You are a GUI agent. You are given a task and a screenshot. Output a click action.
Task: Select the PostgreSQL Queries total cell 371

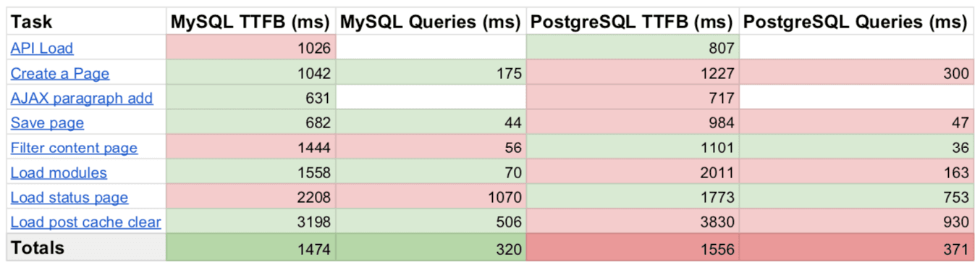(856, 248)
